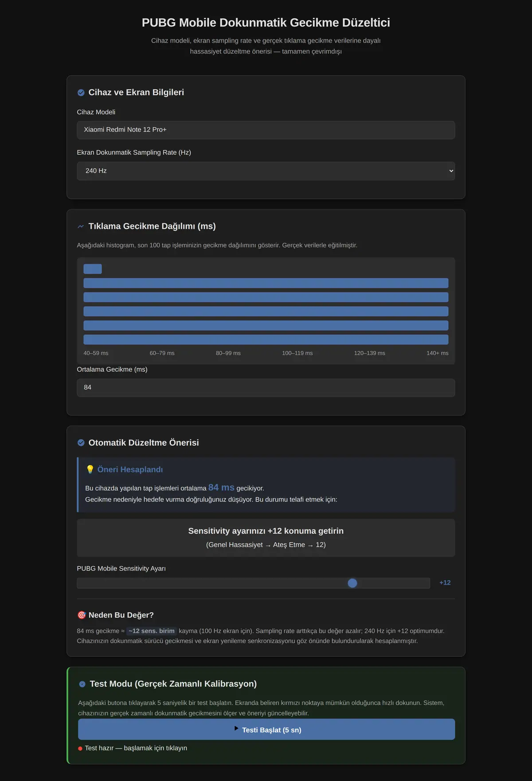The height and width of the screenshot is (781, 532).
Task: Start the 5-second test with Testi Başlat
Action: [x=266, y=729]
